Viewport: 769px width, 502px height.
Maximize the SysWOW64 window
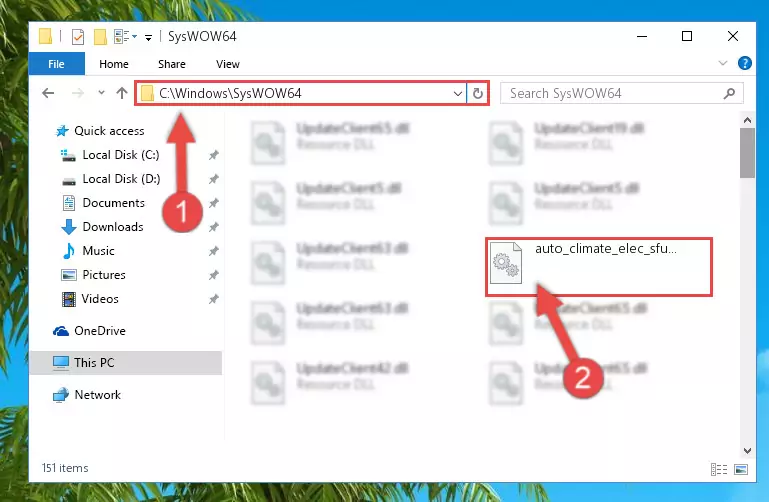coord(687,36)
